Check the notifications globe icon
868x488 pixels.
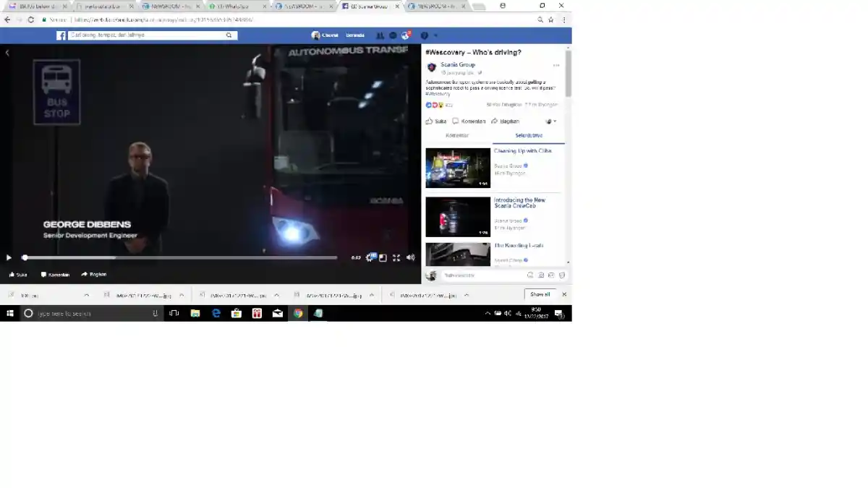pos(406,35)
